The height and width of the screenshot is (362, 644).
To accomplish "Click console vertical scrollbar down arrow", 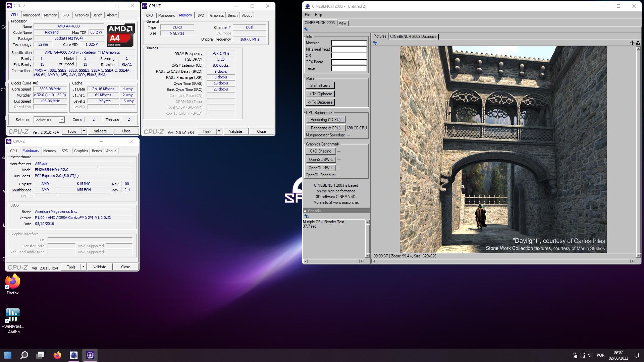I will pyautogui.click(x=367, y=256).
